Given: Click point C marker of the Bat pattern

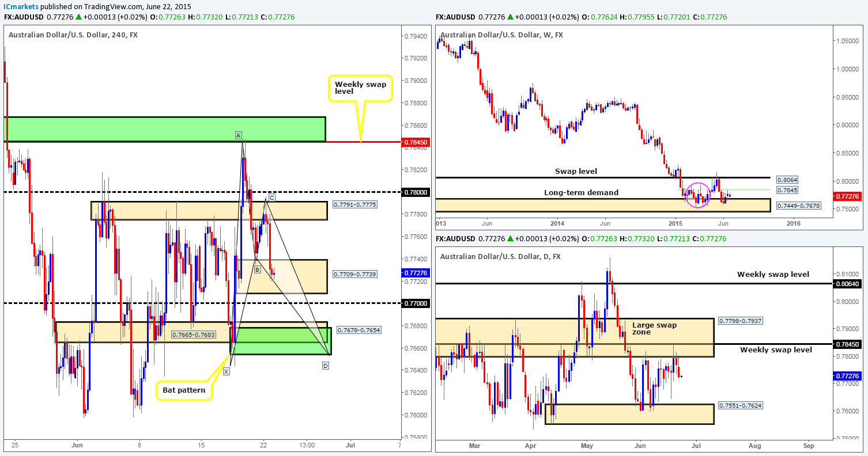Looking at the screenshot, I should [272, 197].
